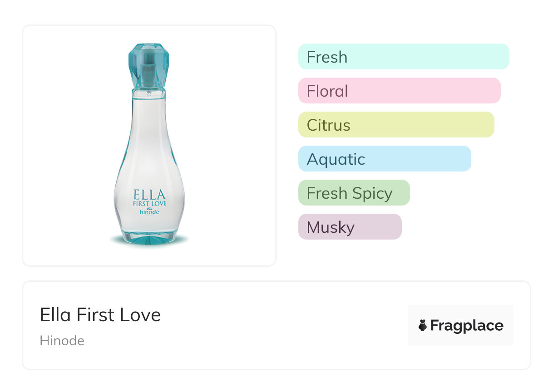553x392 pixels.
Task: Click the Fragplace perfume bottle logo icon
Action: 423,325
